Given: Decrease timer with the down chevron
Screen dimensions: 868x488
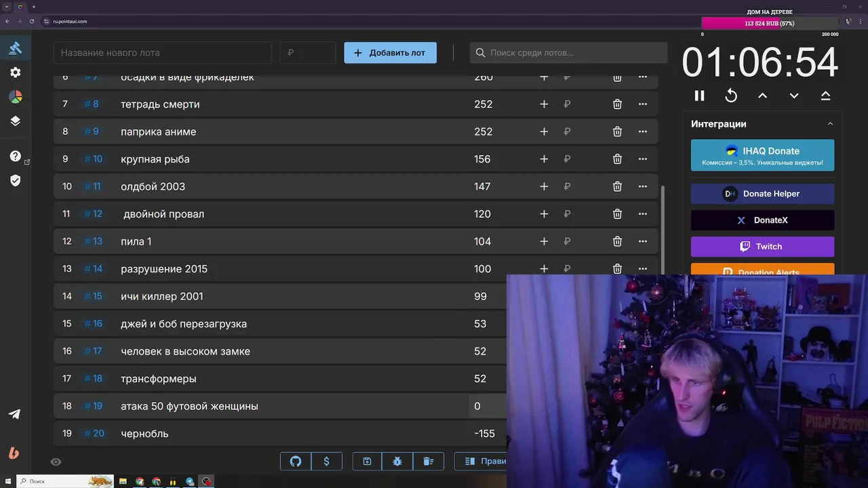Looking at the screenshot, I should click(794, 96).
